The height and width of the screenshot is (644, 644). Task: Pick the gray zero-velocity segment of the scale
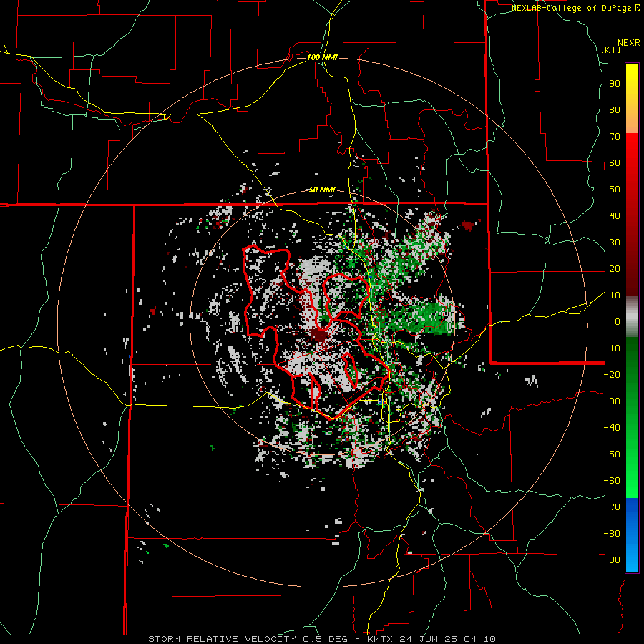tap(632, 316)
